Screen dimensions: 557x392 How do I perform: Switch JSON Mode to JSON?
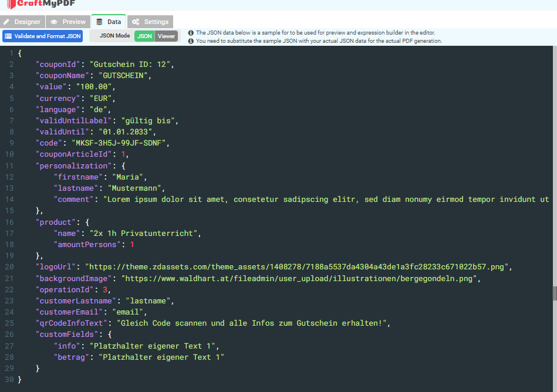point(144,36)
